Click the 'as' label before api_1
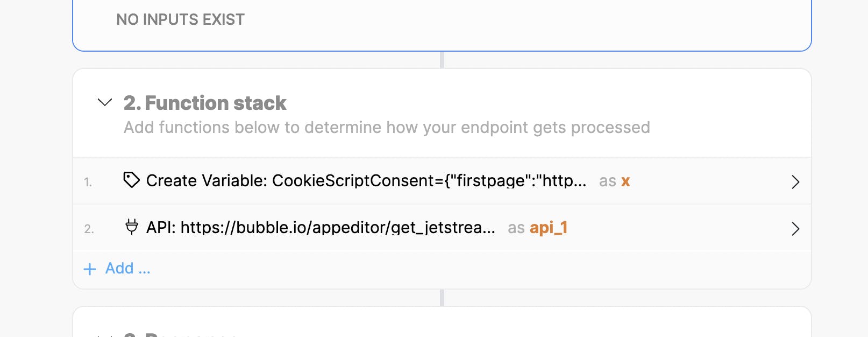 (516, 228)
